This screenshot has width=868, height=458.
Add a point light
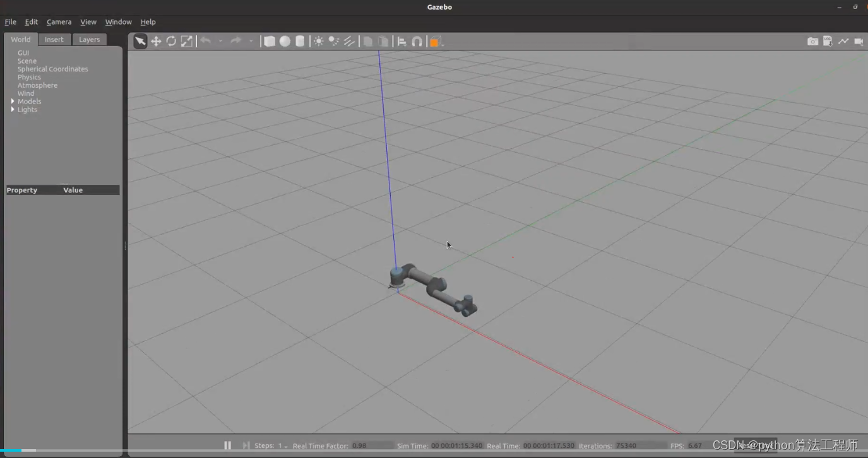point(319,42)
